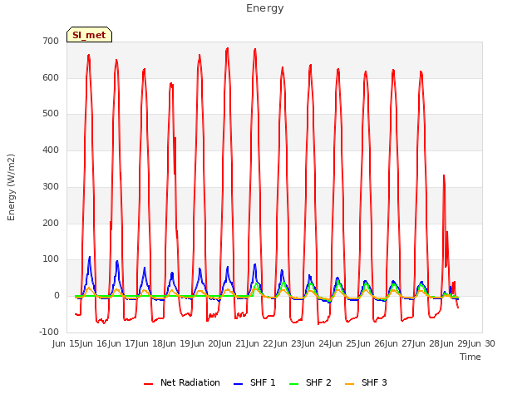The width and height of the screenshot is (532, 399).
Task: Click the 400 y-axis tick label
Action: tap(51, 150)
